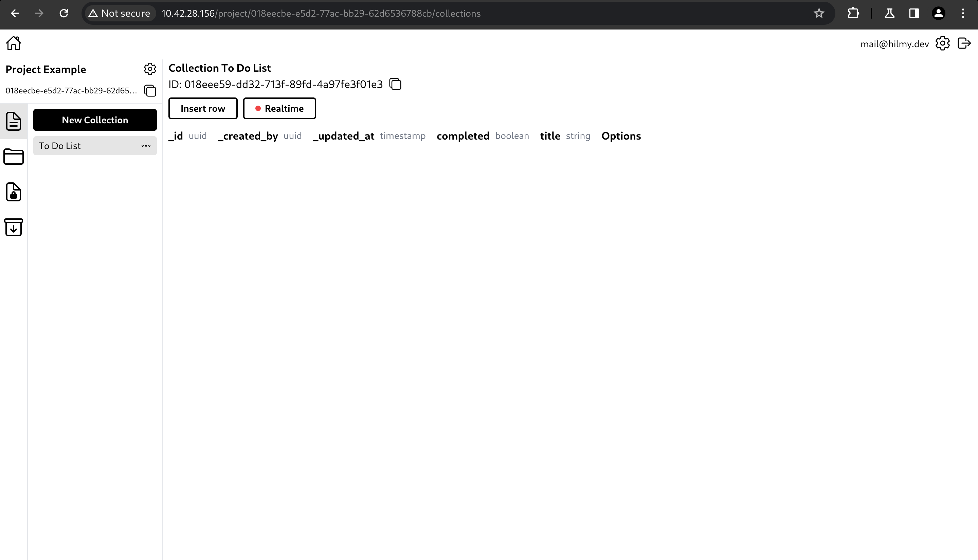Toggle the Realtime button
The image size is (978, 560).
coord(279,108)
